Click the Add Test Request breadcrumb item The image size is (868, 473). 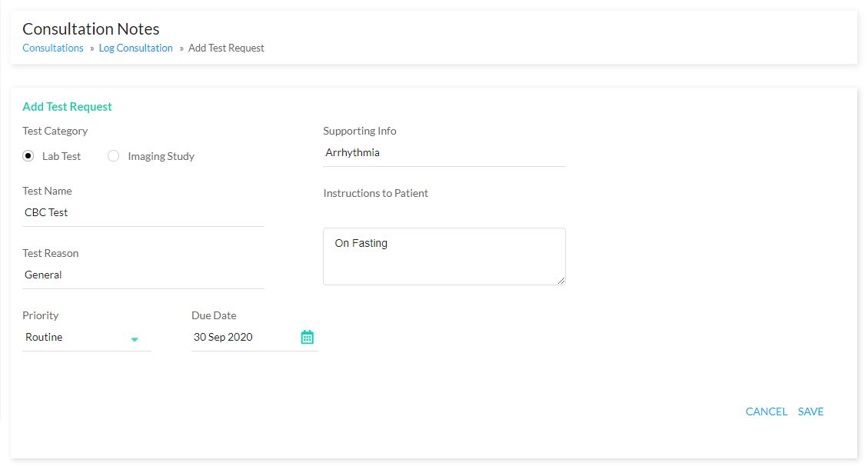(x=226, y=48)
